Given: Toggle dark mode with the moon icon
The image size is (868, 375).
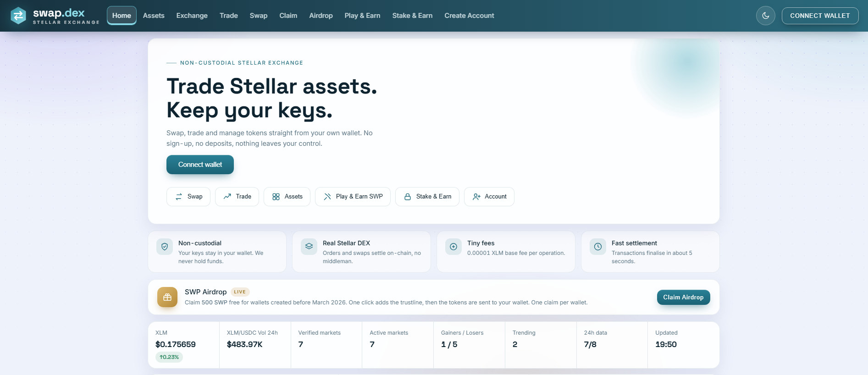Looking at the screenshot, I should pos(765,16).
